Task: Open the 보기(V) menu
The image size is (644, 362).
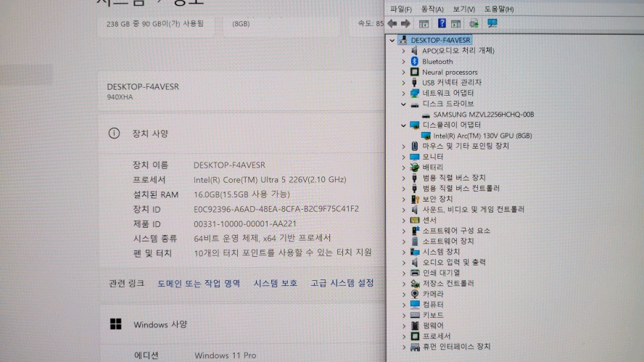Action: (x=463, y=9)
